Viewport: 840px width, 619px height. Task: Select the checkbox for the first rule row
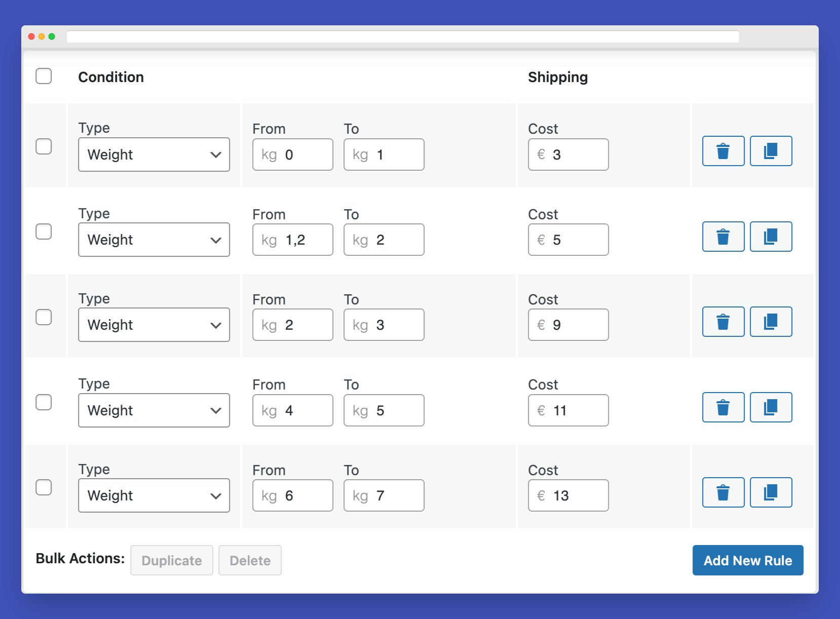coord(44,146)
